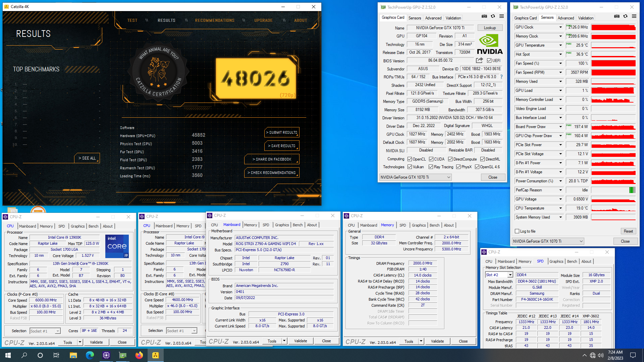Click the GPU Name field NVIDIA GeForce GTX 1070 Ti
Screen dimensions: 644x362
point(440,28)
